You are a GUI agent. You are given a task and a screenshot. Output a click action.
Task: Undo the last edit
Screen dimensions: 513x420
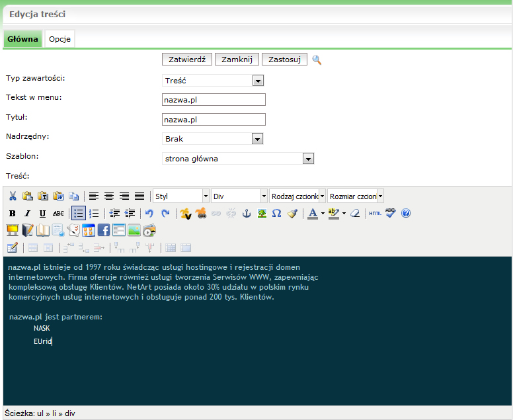click(149, 214)
